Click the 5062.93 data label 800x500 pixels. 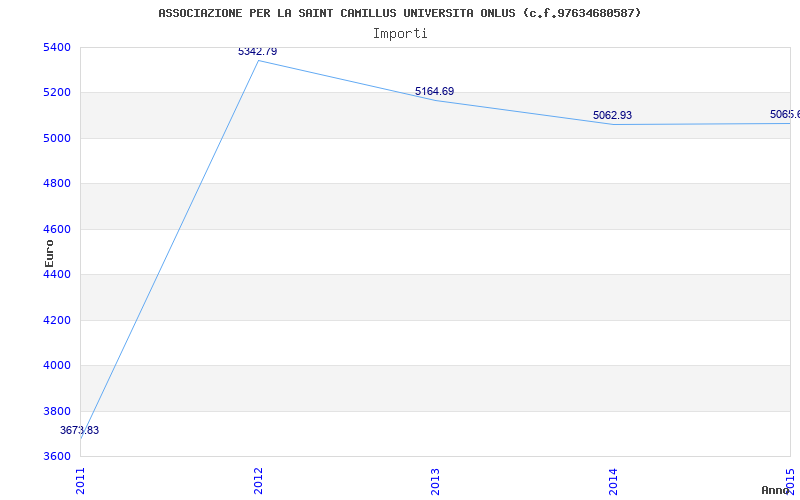click(x=612, y=115)
